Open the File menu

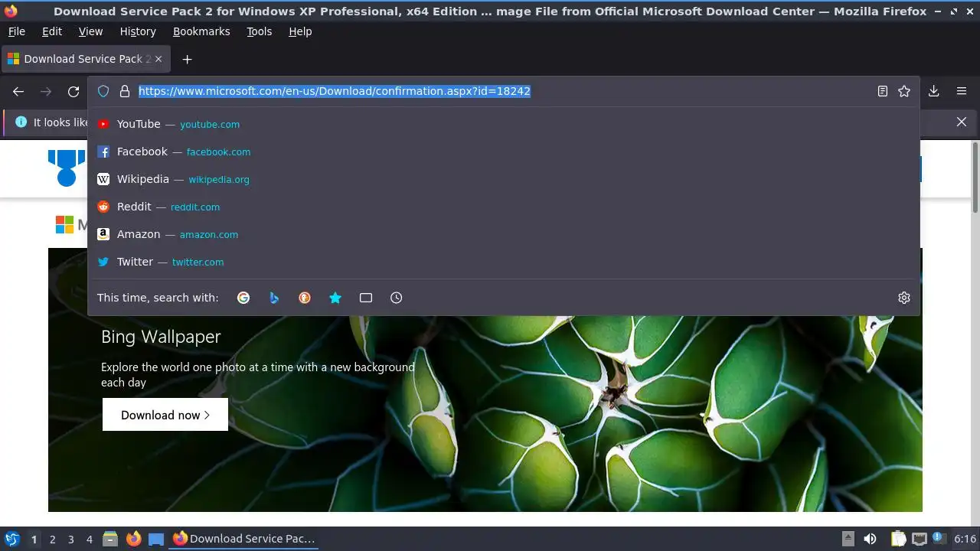point(16,31)
